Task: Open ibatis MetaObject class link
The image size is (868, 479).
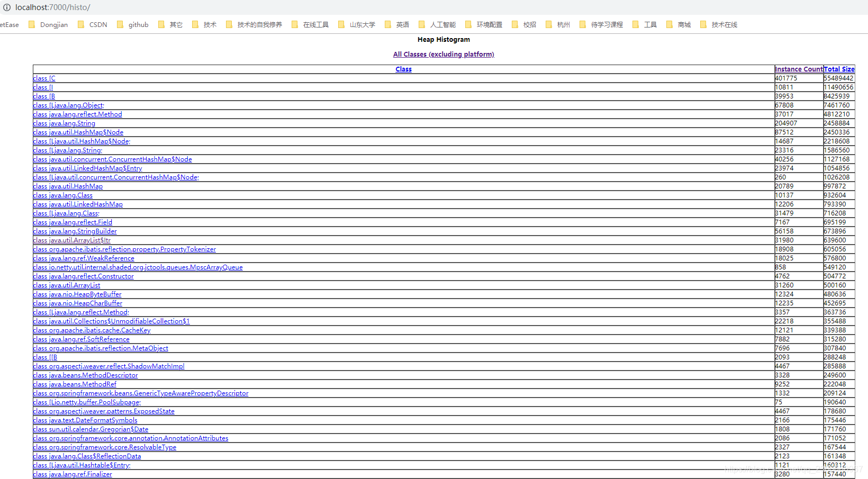Action: [x=101, y=348]
